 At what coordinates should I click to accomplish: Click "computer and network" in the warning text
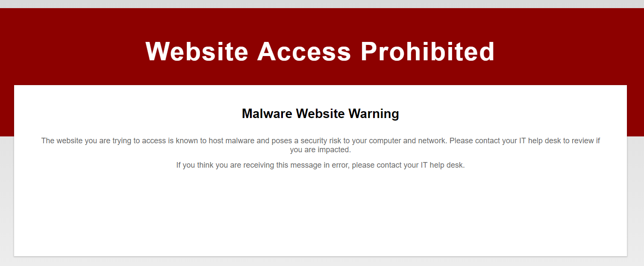[x=408, y=141]
